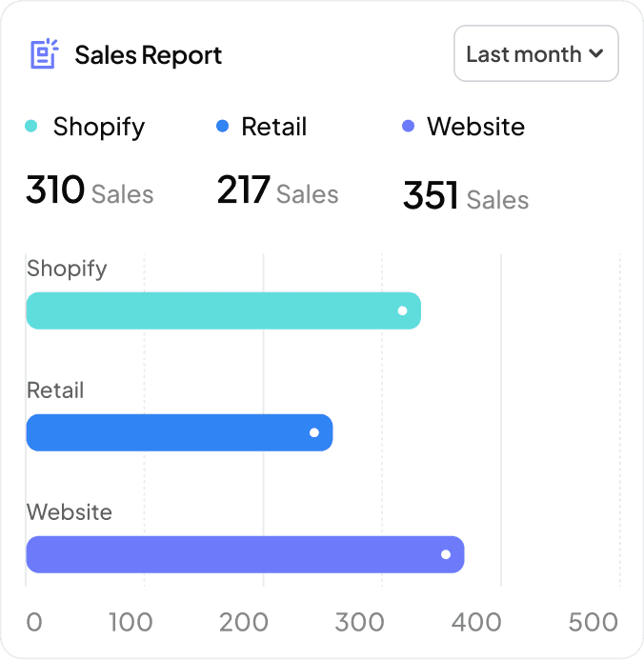644x660 pixels.
Task: Click the 300 axis label
Action: pos(359,622)
